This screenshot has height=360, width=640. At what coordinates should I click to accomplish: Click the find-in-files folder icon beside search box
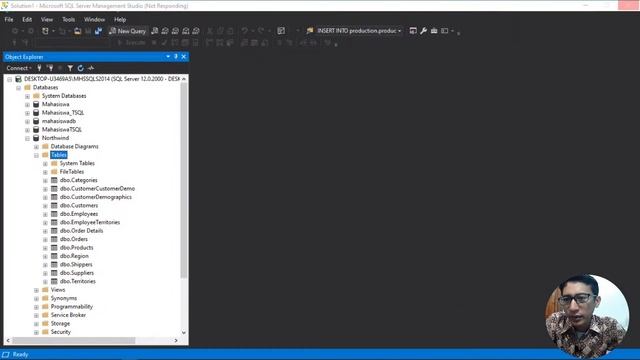pos(310,31)
